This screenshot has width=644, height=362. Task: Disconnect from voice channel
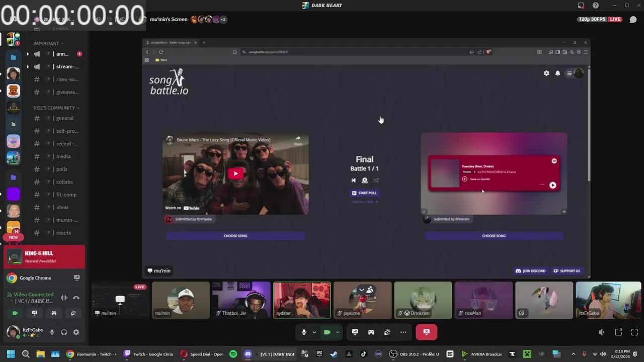pyautogui.click(x=76, y=298)
